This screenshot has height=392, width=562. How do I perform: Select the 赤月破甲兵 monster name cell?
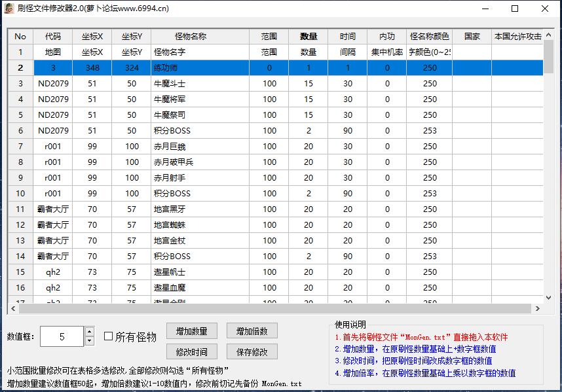coord(200,162)
